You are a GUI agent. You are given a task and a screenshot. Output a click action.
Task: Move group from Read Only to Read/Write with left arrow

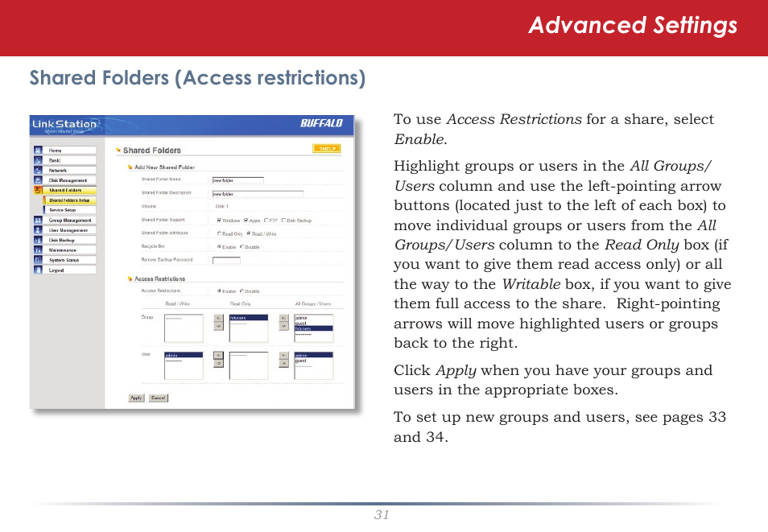point(219,318)
